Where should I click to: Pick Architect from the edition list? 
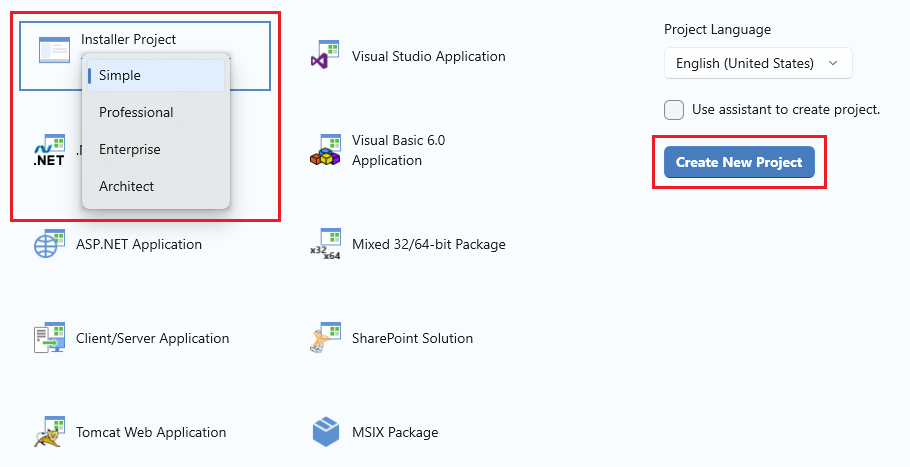point(156,187)
